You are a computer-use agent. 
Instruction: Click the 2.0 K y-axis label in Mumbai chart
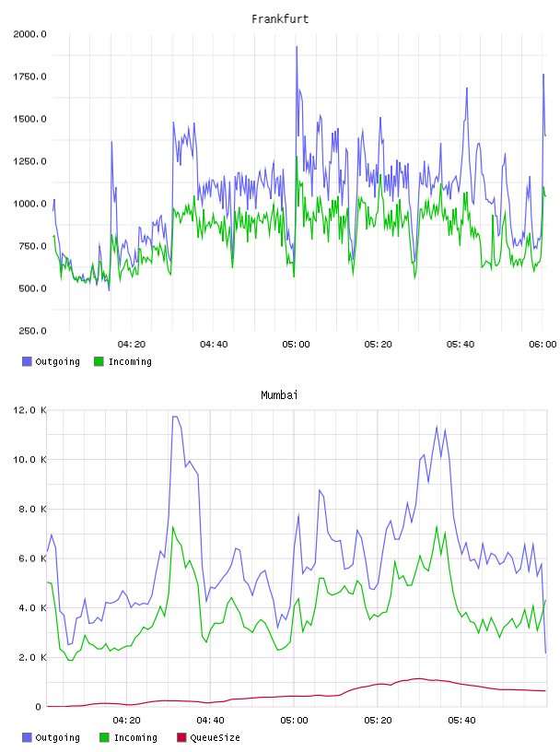[x=32, y=657]
